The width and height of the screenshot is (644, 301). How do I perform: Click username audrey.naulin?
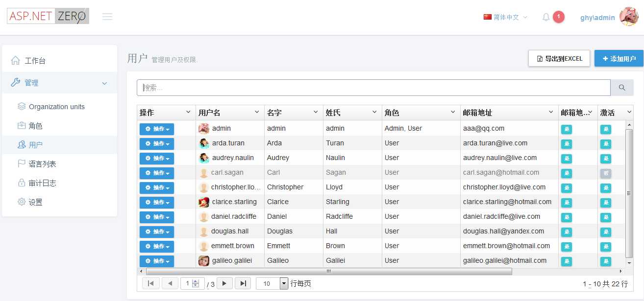[233, 158]
